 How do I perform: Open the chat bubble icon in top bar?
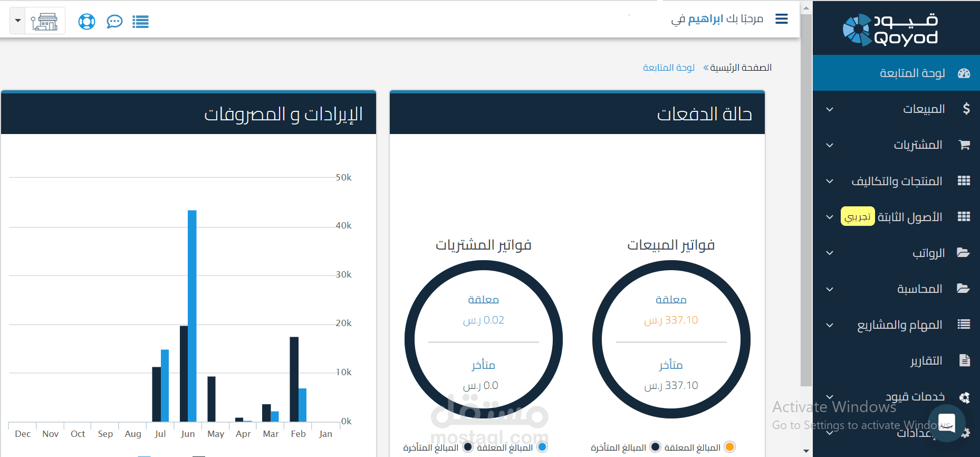pyautogui.click(x=114, y=22)
